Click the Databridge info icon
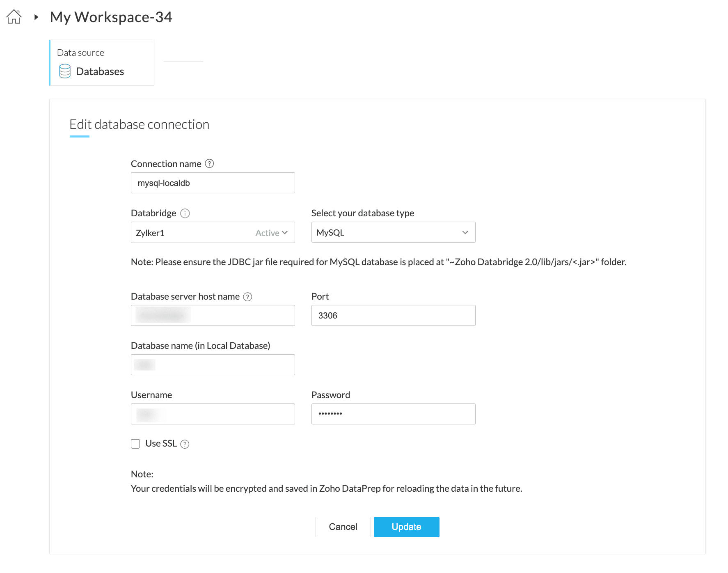 click(x=185, y=213)
